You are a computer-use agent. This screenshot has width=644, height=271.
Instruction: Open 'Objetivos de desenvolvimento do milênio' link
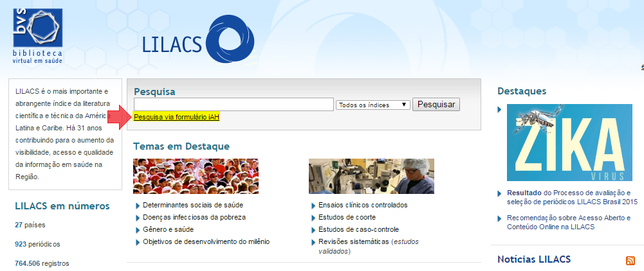[206, 242]
